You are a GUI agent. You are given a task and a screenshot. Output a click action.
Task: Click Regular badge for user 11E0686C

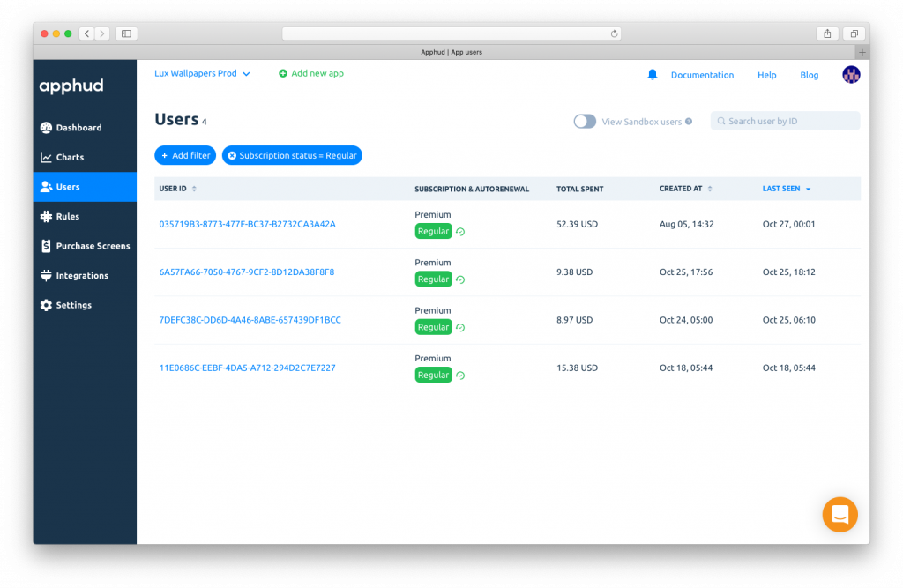coord(433,375)
